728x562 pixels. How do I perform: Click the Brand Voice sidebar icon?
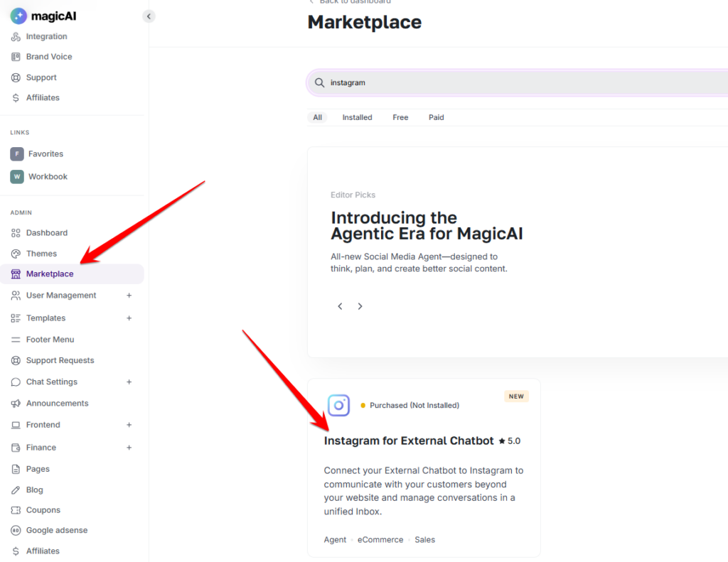[16, 57]
